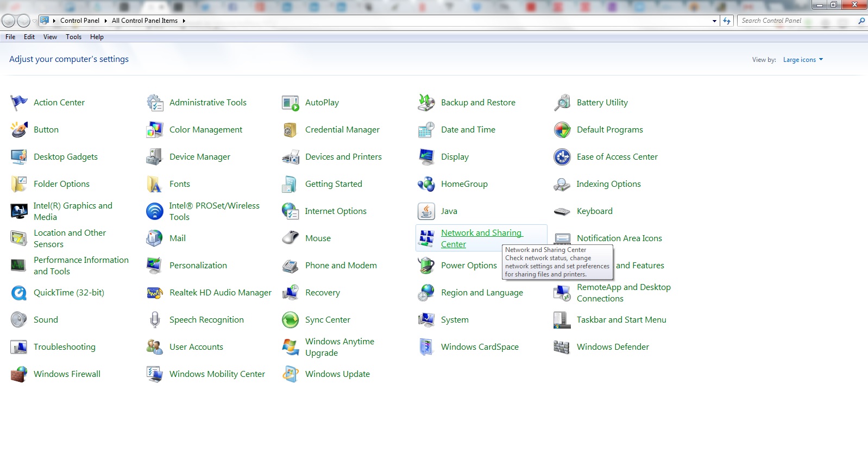Open the Tools menu

73,37
